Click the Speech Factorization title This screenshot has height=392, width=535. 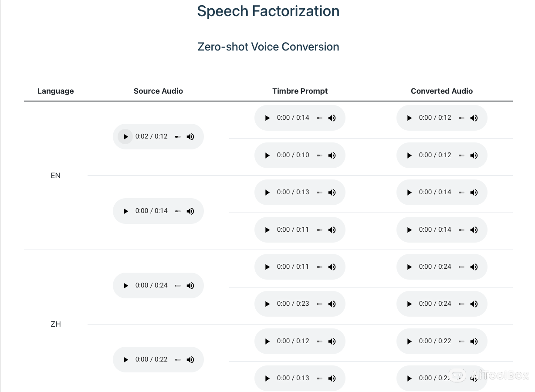pyautogui.click(x=268, y=11)
